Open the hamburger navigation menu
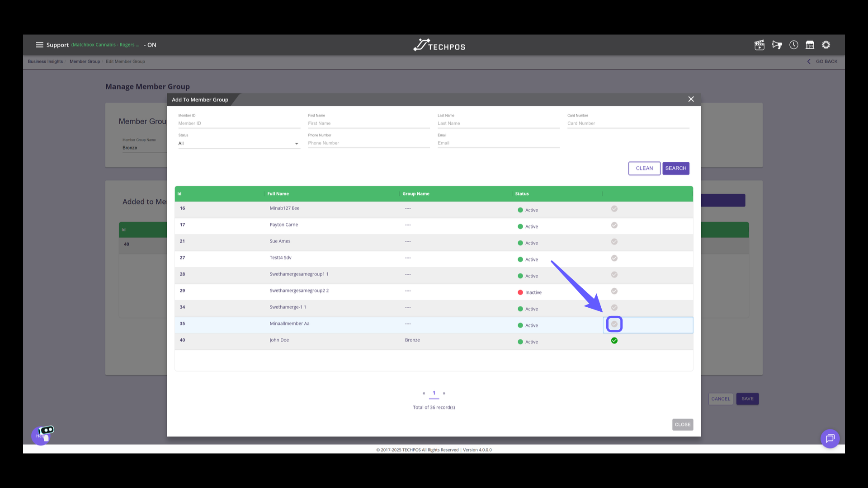Image resolution: width=868 pixels, height=488 pixels. pyautogui.click(x=39, y=45)
